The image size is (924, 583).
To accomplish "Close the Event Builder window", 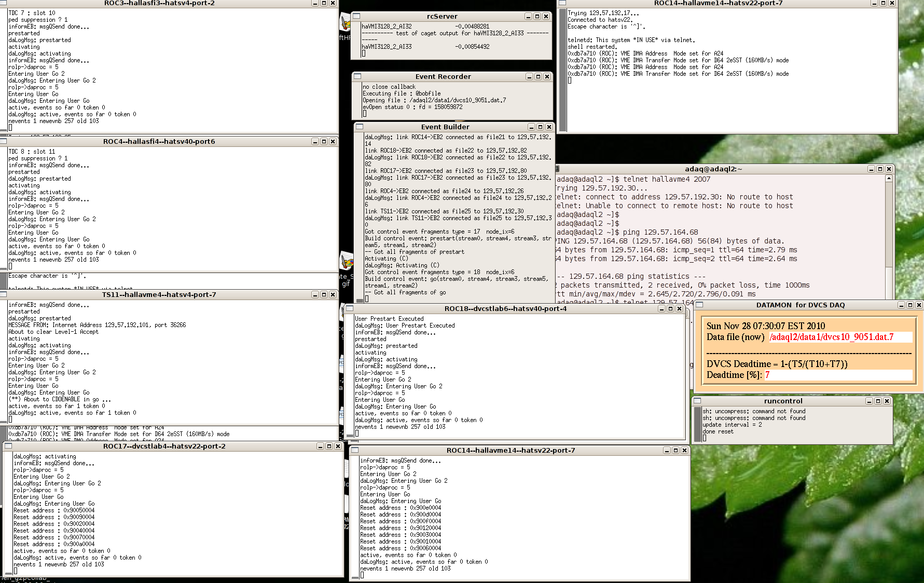I will [549, 127].
